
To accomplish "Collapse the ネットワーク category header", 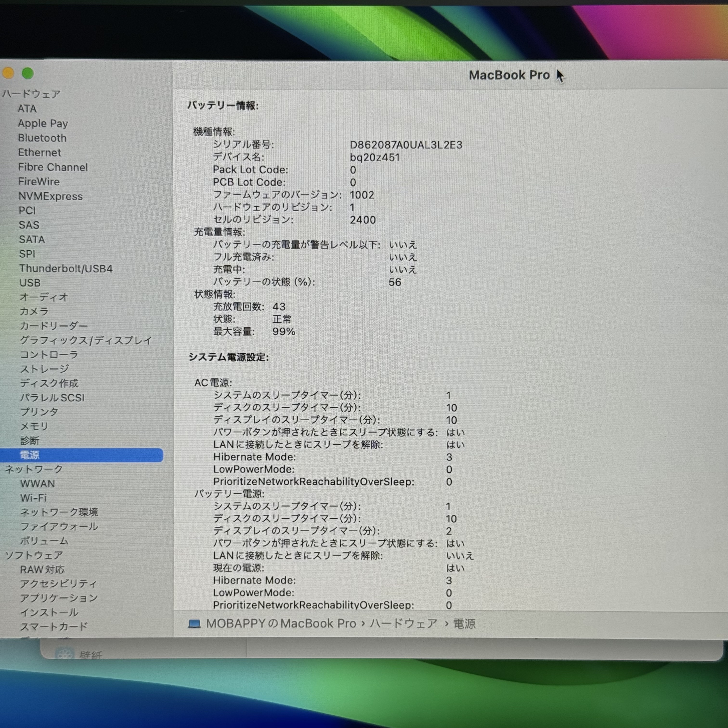I will point(34,469).
